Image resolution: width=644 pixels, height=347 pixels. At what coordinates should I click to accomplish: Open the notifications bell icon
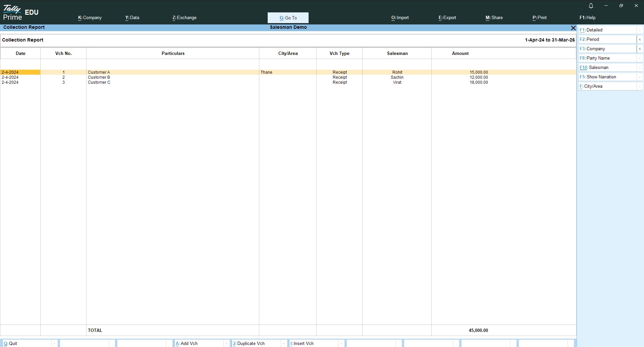[x=591, y=6]
